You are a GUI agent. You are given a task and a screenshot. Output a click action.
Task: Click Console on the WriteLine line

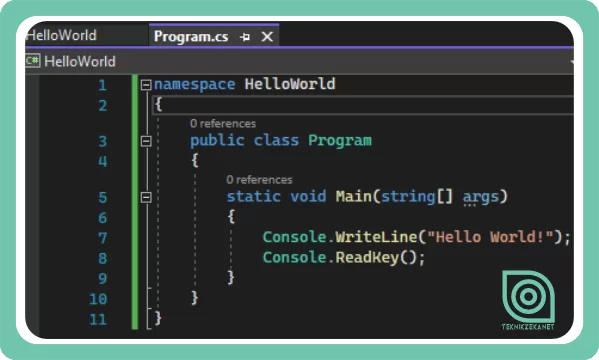tap(294, 237)
